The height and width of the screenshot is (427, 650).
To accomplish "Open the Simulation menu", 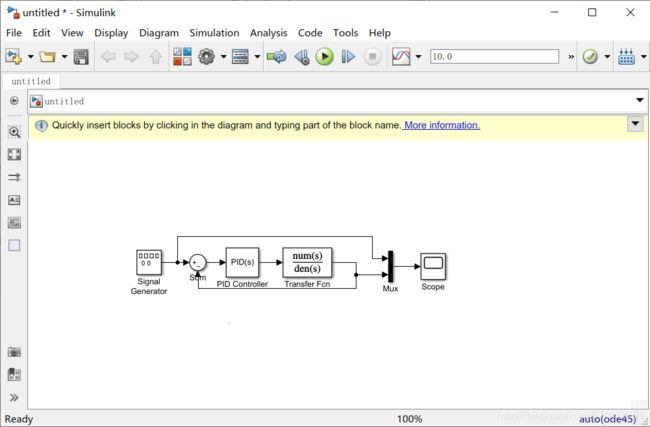I will tap(214, 33).
